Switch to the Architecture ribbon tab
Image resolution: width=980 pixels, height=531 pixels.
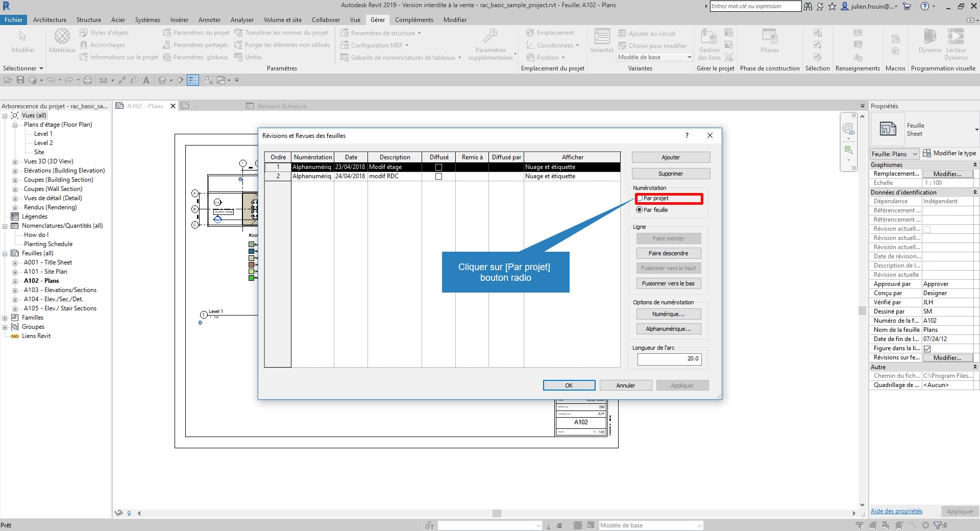click(x=50, y=20)
